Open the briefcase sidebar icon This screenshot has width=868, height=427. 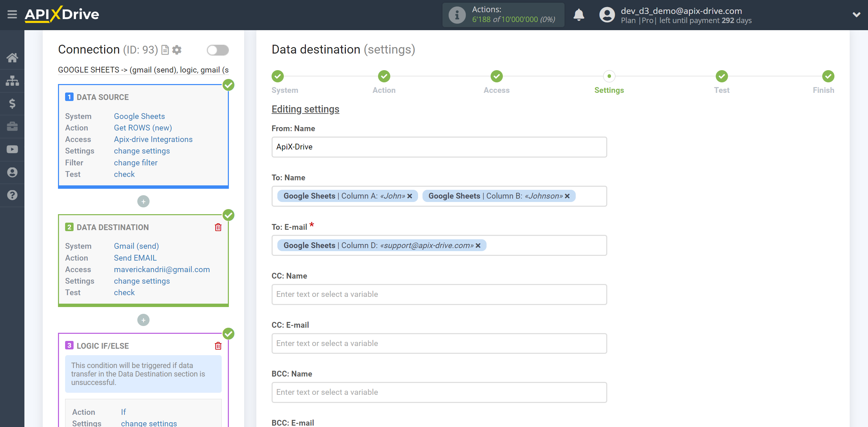pyautogui.click(x=12, y=126)
